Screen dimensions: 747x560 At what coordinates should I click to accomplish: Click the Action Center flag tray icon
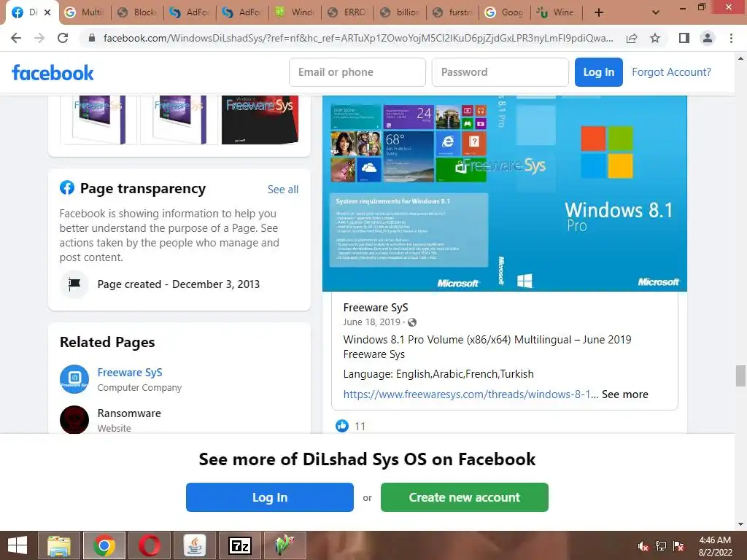[678, 546]
